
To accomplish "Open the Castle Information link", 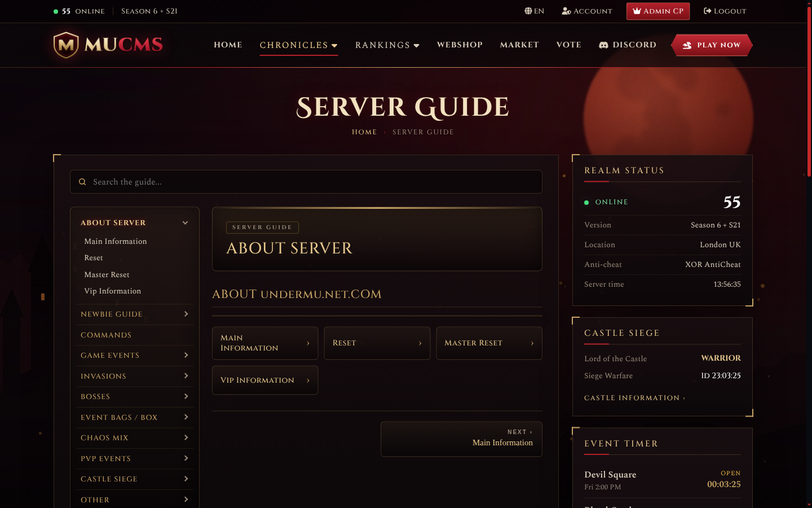I will pyautogui.click(x=635, y=398).
